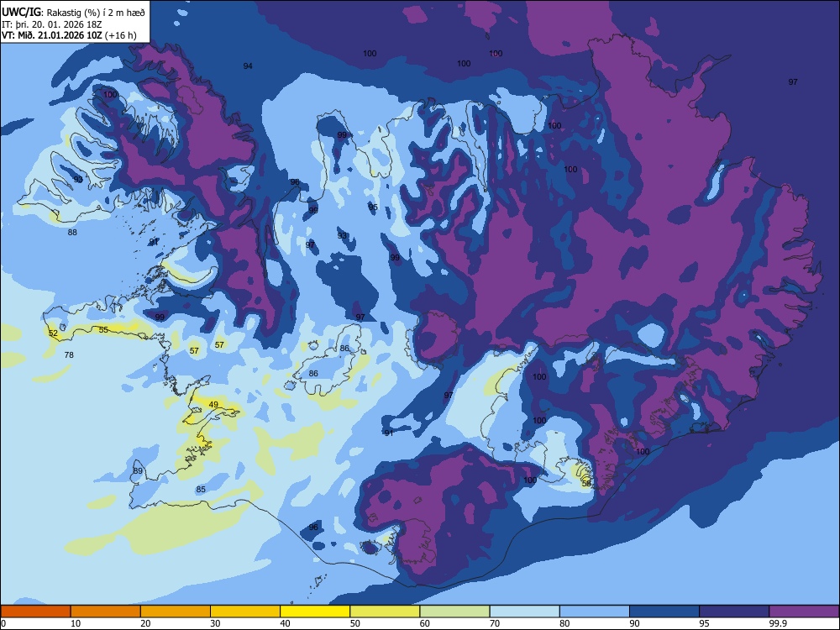This screenshot has height=630, width=840.
Task: Select the medium blue 90–95 legend swatch
Action: 664,612
